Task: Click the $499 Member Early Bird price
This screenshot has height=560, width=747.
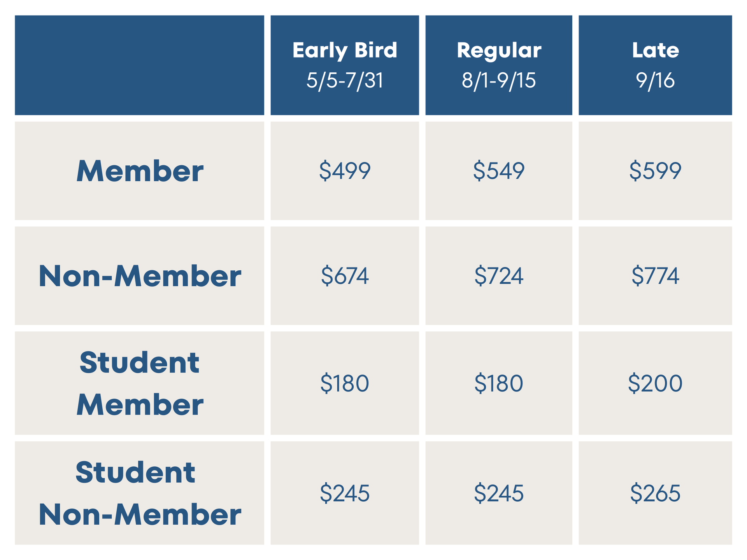Action: [x=345, y=171]
